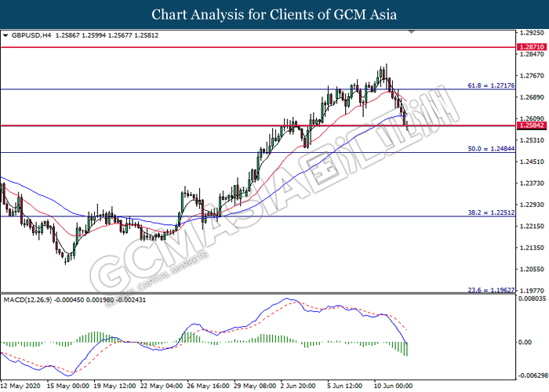This screenshot has width=549, height=392.
Task: Click the 0.008035 MACD scale value
Action: point(533,299)
